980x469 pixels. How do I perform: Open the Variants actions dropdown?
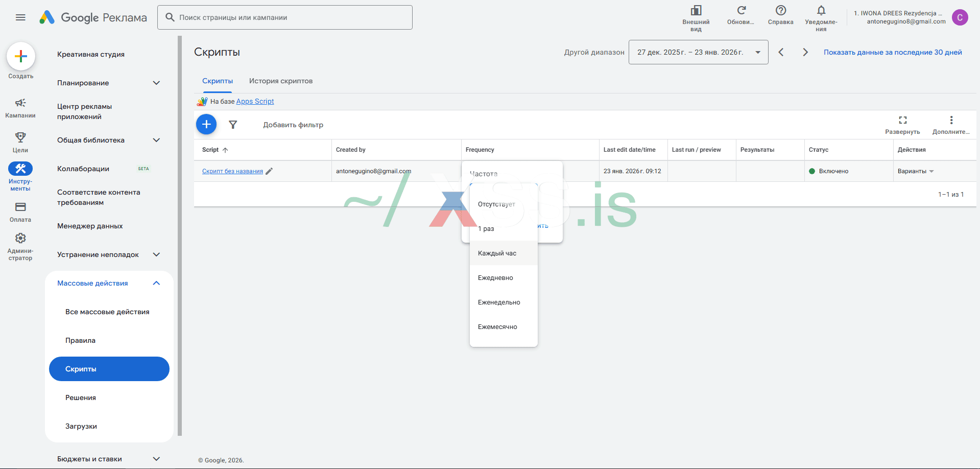pos(916,171)
